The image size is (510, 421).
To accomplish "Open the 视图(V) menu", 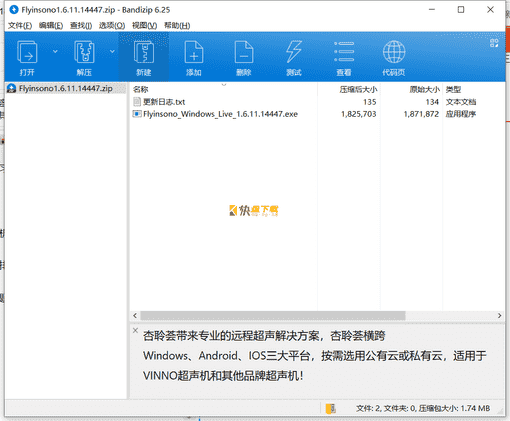I will coord(144,26).
